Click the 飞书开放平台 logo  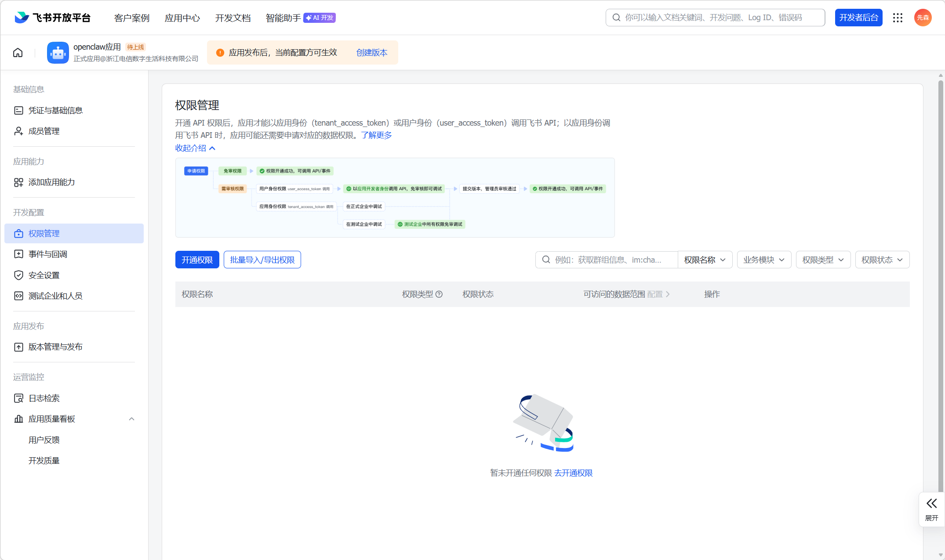(x=53, y=18)
